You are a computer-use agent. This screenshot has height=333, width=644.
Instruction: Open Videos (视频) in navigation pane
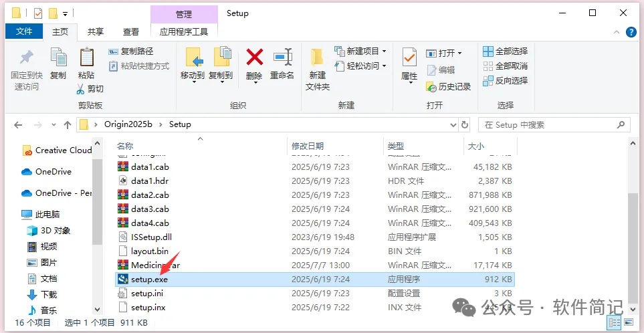coord(42,247)
